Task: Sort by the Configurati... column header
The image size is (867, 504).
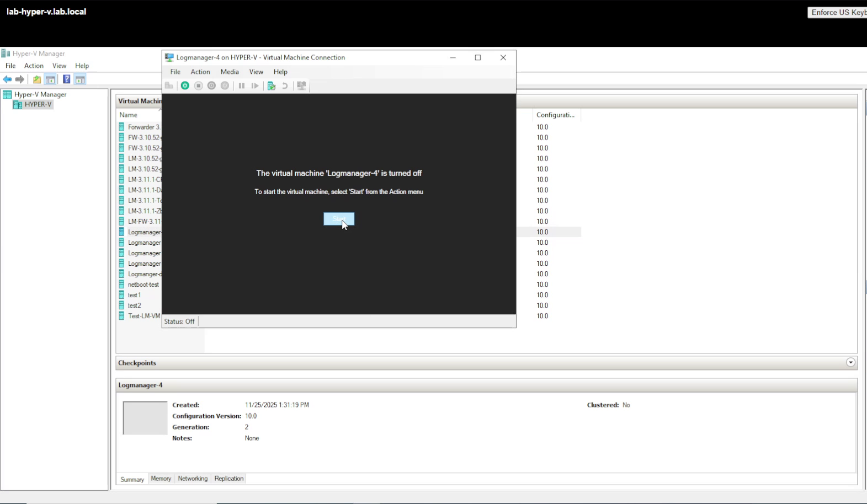Action: 556,115
